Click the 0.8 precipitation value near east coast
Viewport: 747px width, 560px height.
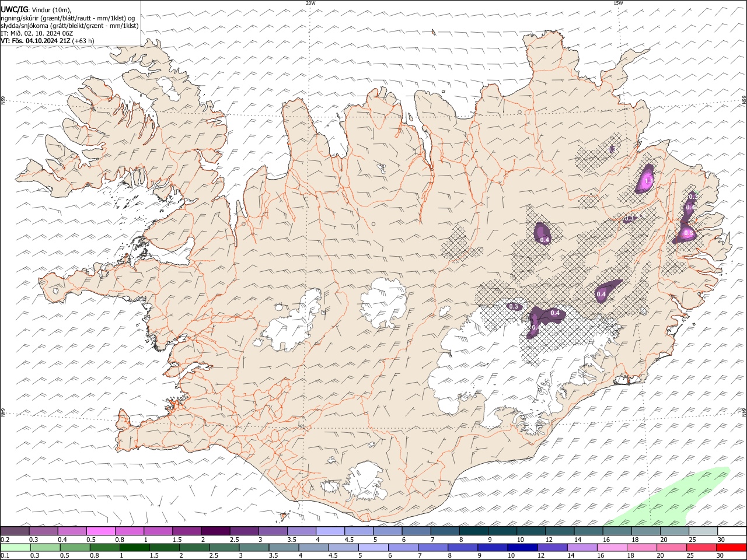click(x=688, y=233)
